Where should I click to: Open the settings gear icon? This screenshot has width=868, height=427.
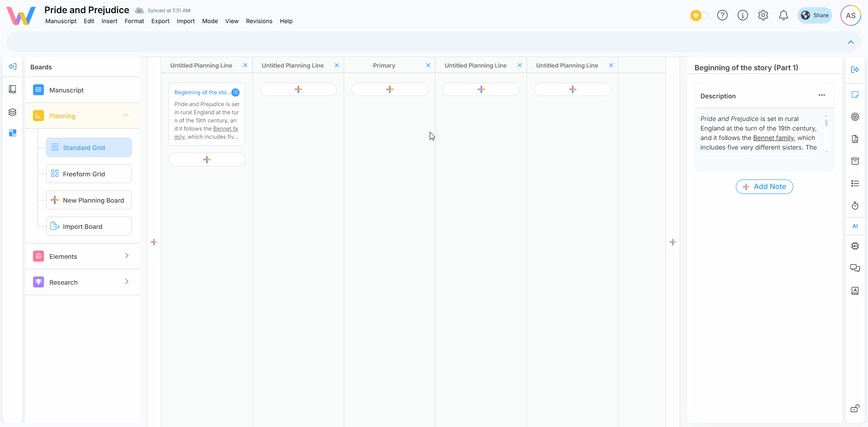coord(763,15)
